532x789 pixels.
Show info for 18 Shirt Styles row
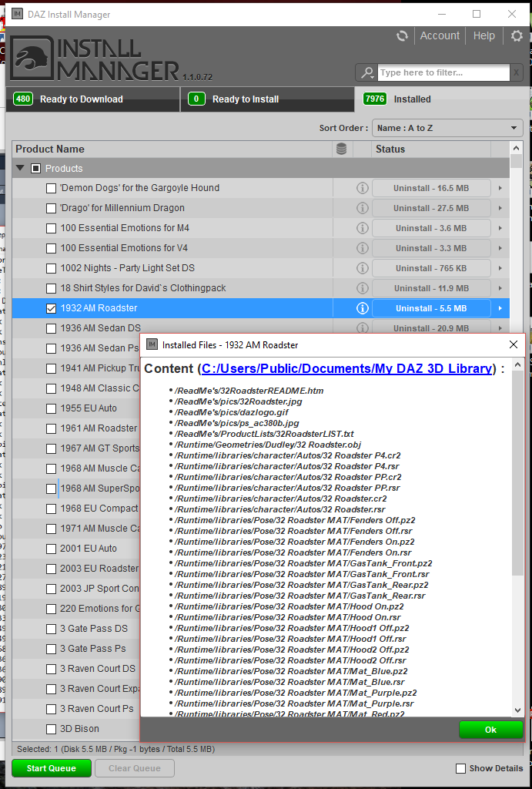(x=362, y=288)
